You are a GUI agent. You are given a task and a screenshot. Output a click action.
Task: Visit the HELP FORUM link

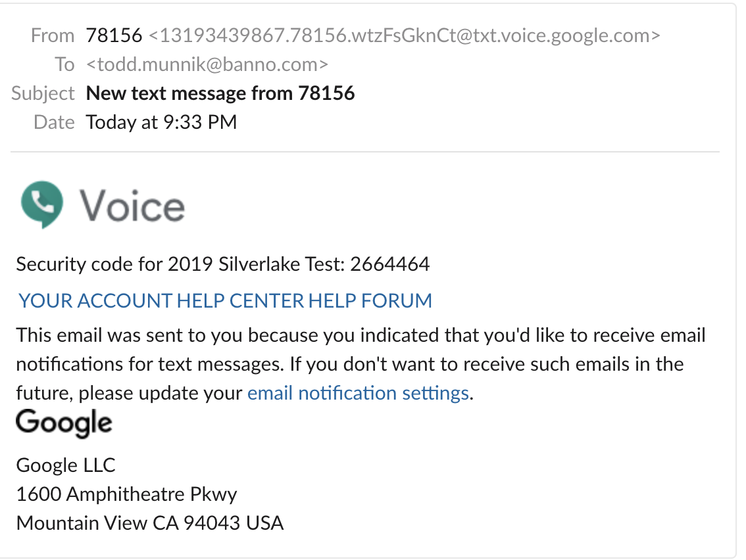370,301
